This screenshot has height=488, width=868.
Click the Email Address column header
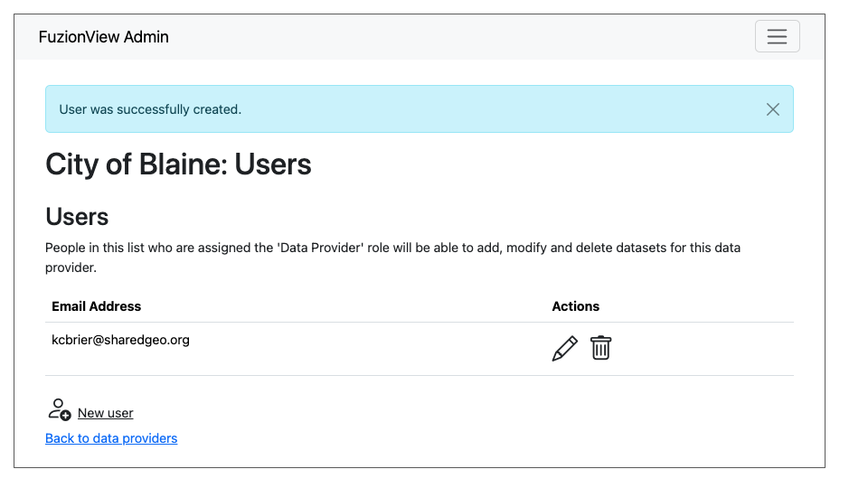pyautogui.click(x=97, y=306)
